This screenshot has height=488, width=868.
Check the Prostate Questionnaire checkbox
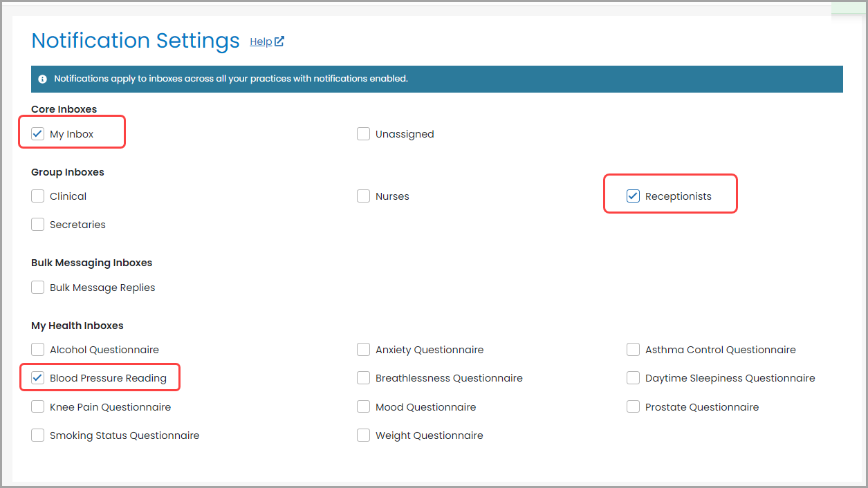633,407
